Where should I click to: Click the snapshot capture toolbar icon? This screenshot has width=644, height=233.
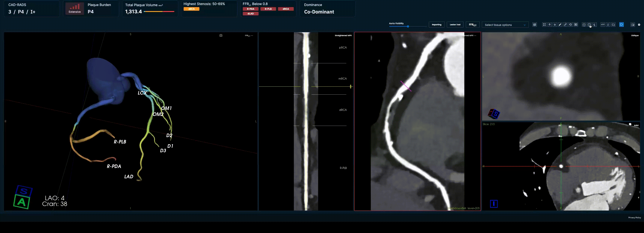click(x=576, y=25)
